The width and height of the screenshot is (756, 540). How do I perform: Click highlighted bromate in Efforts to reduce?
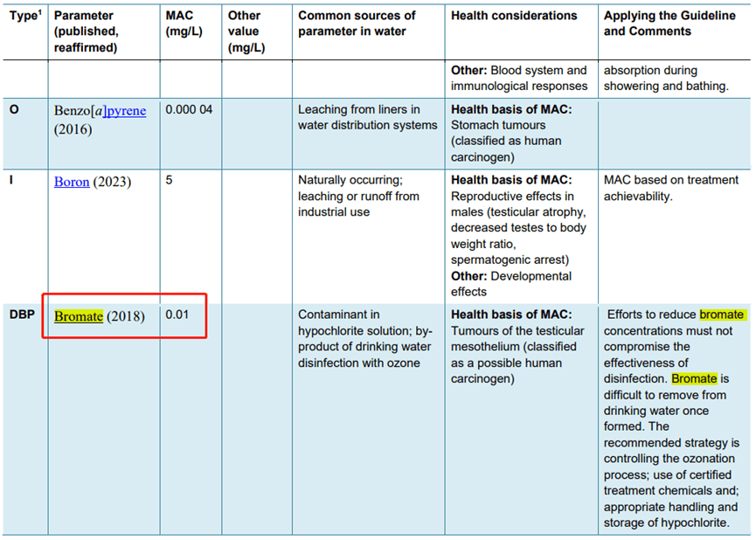click(x=722, y=315)
